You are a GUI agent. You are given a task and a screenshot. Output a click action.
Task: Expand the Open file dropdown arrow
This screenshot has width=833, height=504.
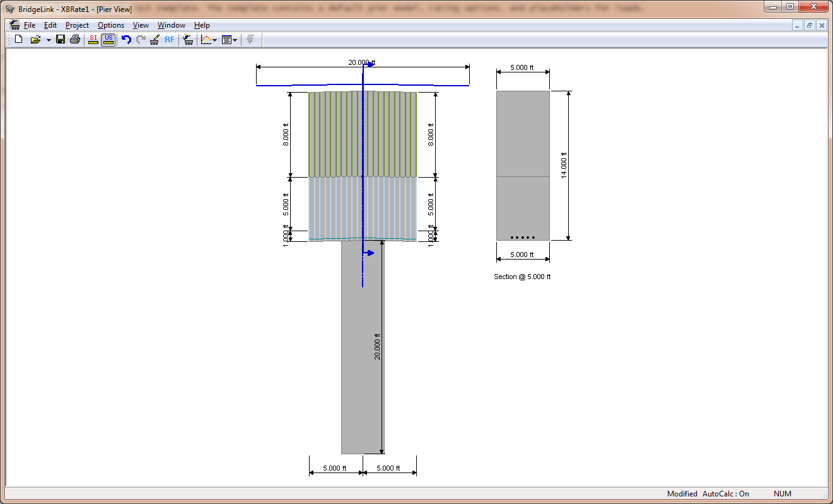[49, 40]
